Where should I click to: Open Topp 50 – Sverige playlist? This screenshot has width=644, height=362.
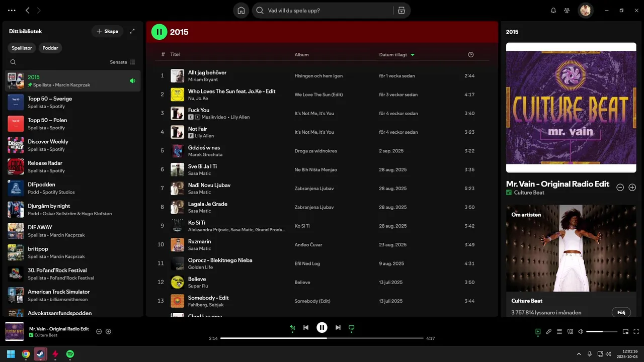[73, 102]
